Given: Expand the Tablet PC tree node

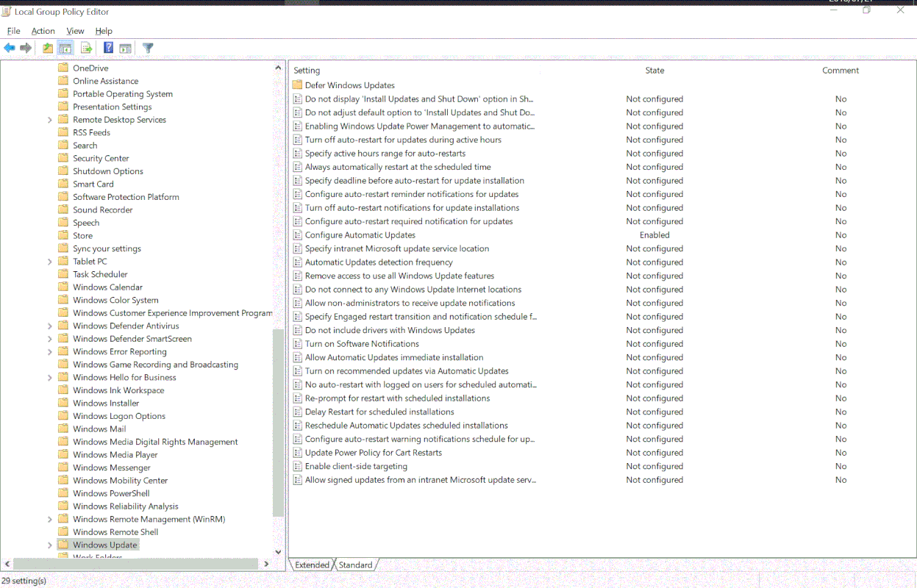Looking at the screenshot, I should tap(50, 262).
